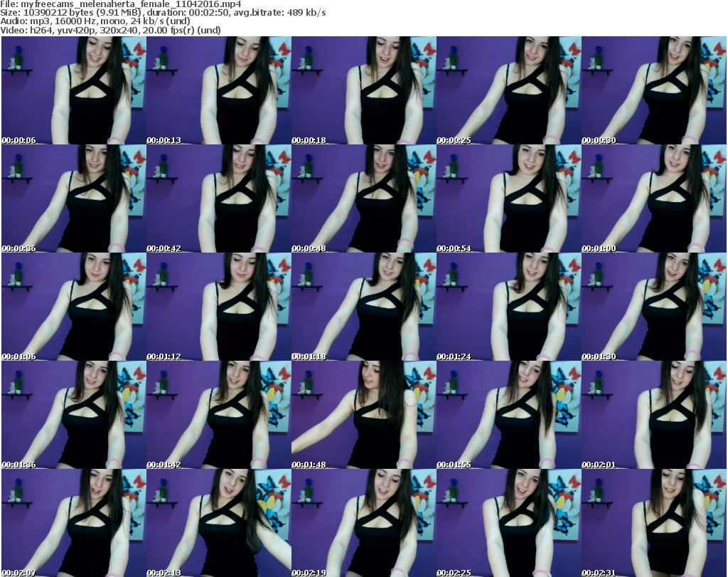Choose the frame labeled 00:00:30
728x577 pixels.
pos(654,90)
